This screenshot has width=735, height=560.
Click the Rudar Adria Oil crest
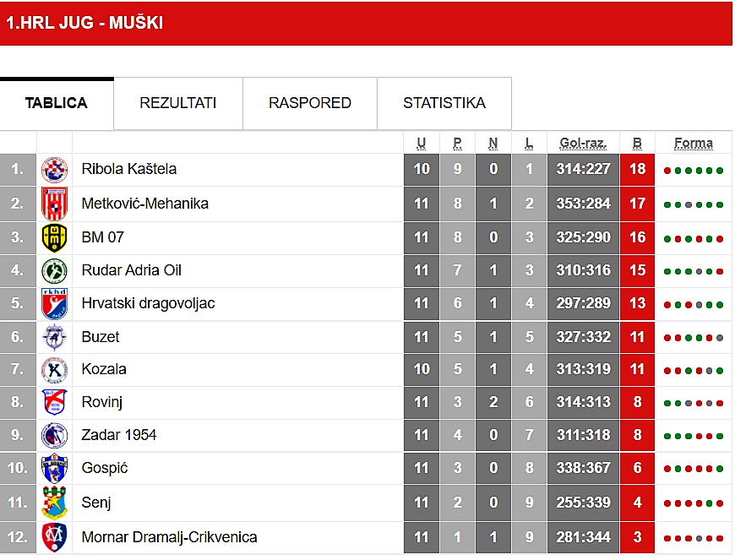[55, 271]
